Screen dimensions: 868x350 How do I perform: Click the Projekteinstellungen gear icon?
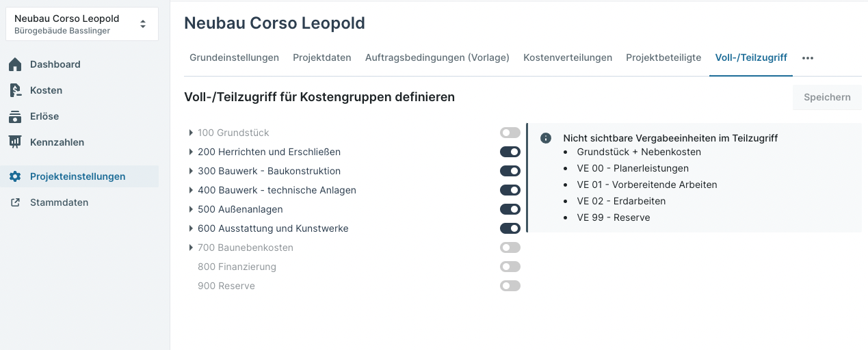[x=15, y=176]
